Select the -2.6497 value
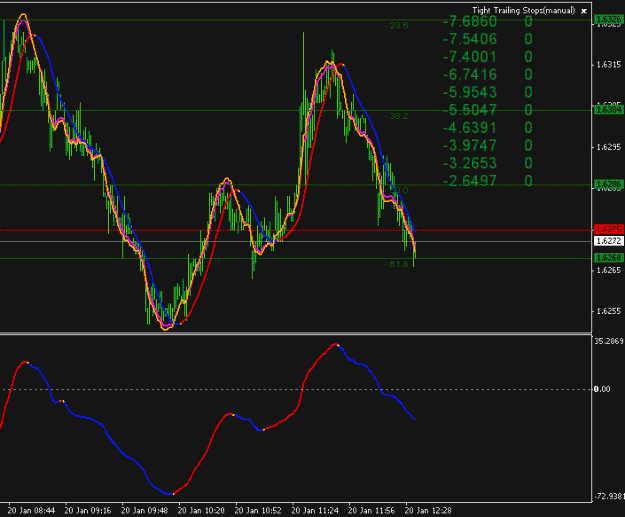Image resolution: width=625 pixels, height=517 pixels. tap(470, 181)
